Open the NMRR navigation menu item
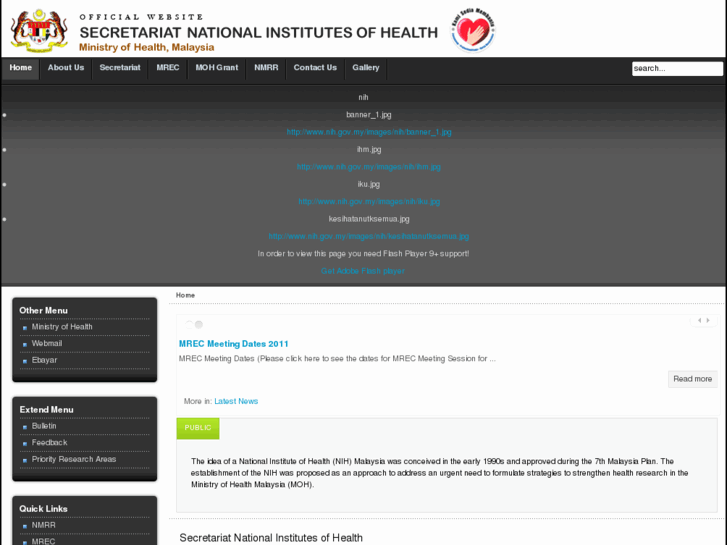The width and height of the screenshot is (727, 545). 266,68
